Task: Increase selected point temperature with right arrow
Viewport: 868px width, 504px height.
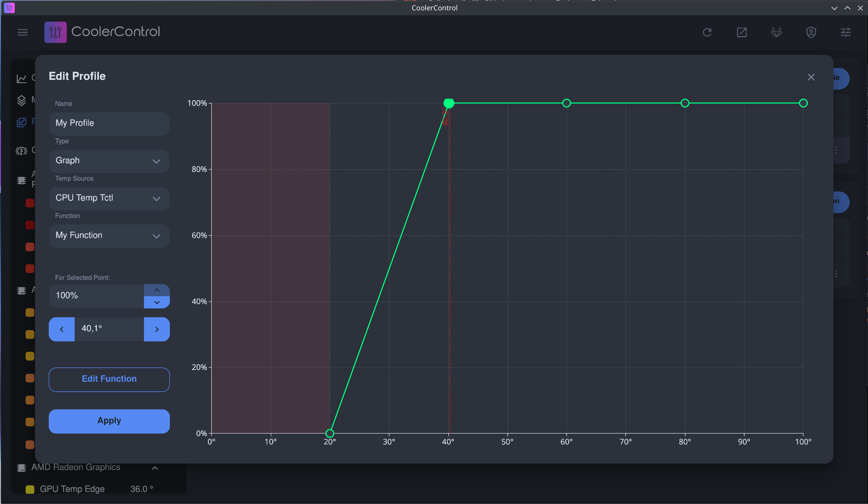Action: (157, 329)
